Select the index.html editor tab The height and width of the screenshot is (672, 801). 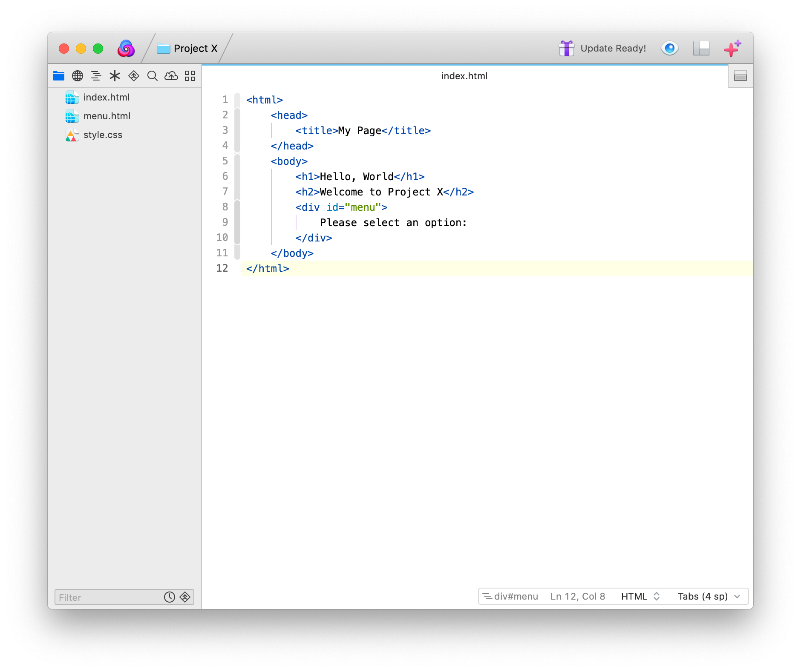[464, 76]
